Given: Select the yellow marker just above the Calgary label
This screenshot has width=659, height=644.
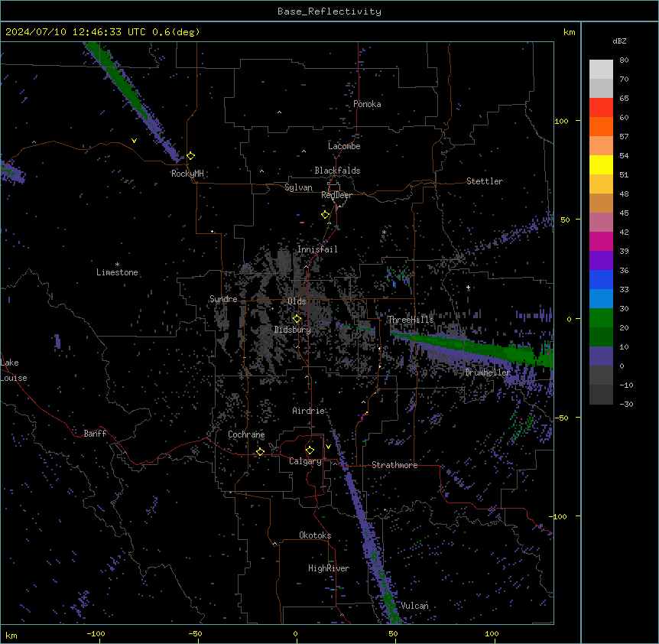Looking at the screenshot, I should click(x=310, y=450).
